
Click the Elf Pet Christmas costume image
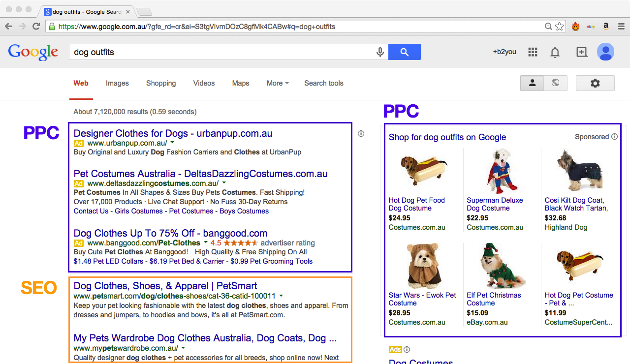503,266
